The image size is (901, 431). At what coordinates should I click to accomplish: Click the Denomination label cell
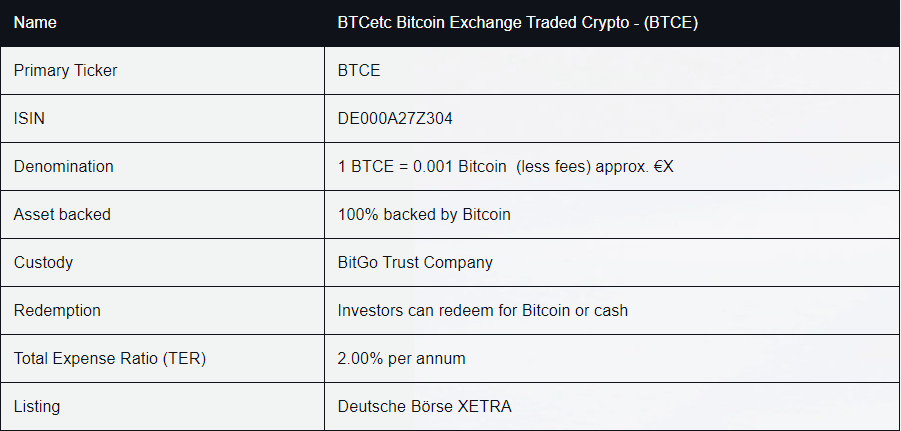63,166
